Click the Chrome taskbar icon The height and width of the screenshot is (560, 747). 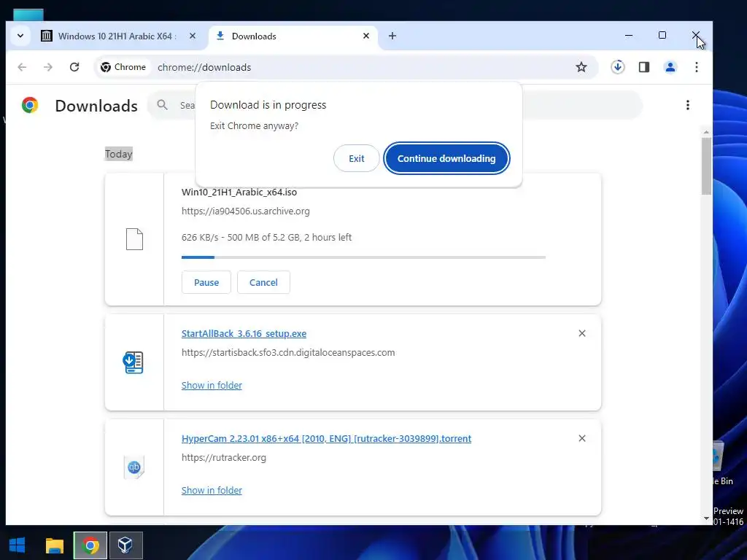click(90, 545)
